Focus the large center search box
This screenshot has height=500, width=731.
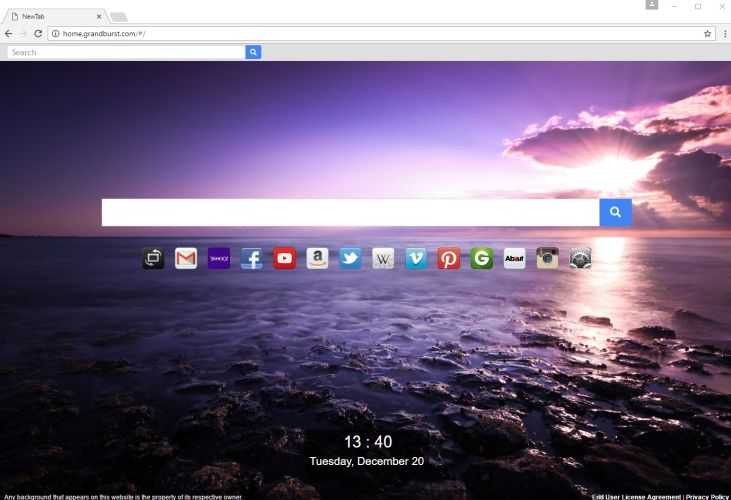[x=351, y=212]
